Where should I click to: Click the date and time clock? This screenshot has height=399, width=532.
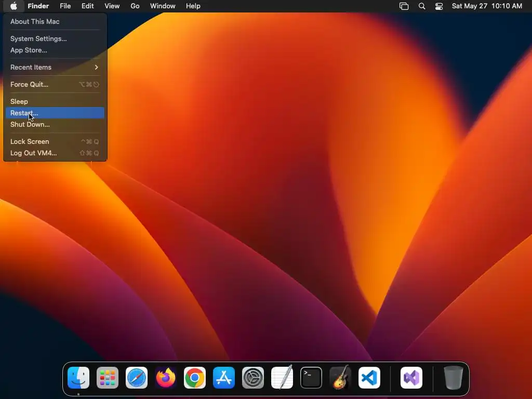coord(487,6)
